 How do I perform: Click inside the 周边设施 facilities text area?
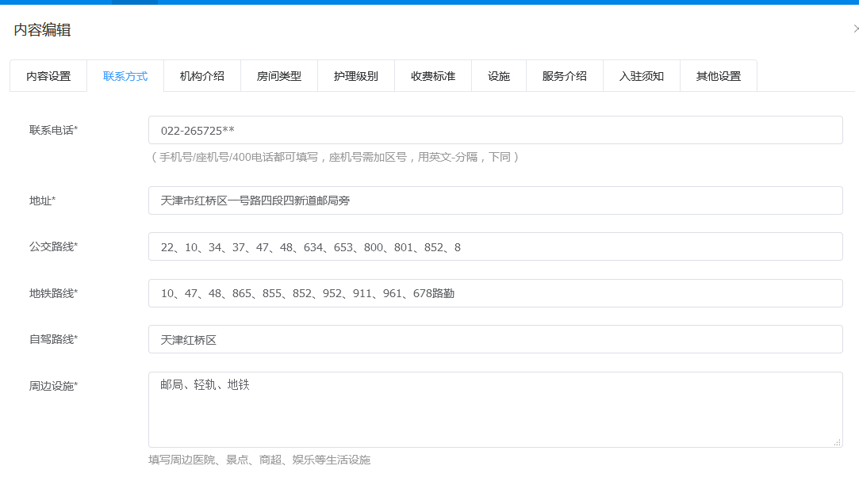coord(496,408)
